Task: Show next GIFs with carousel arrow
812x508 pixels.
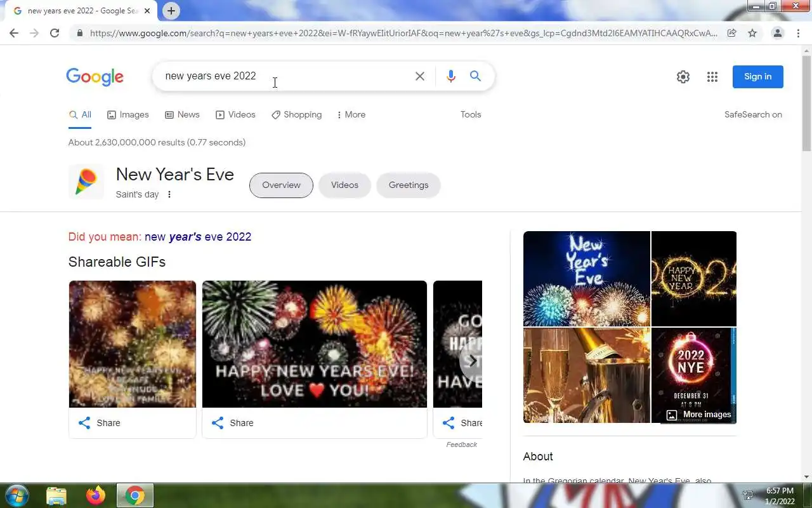Action: click(472, 361)
